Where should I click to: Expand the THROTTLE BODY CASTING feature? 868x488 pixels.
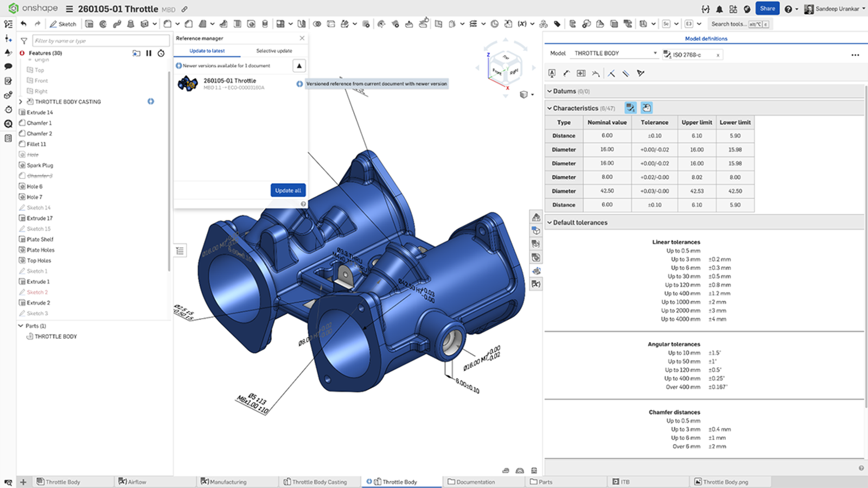point(21,101)
